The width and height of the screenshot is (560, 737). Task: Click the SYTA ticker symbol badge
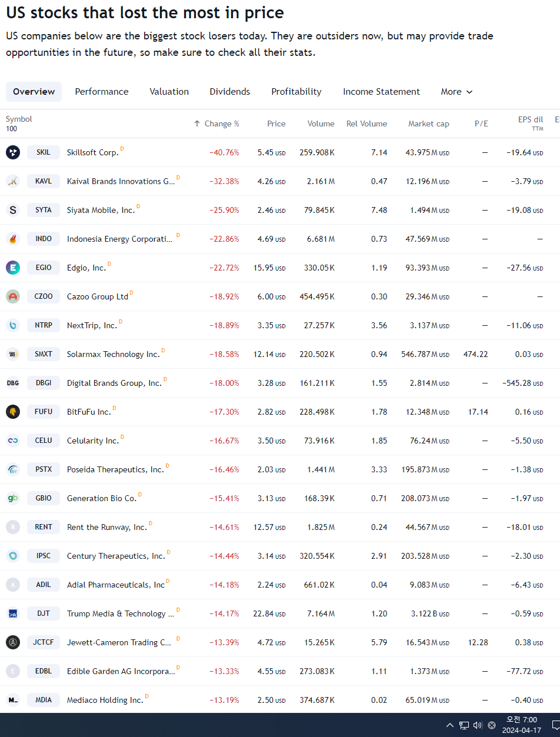(44, 210)
